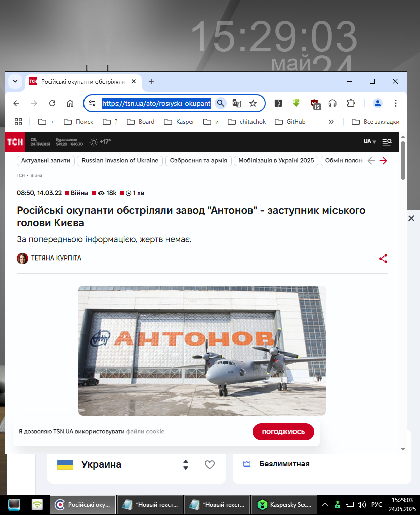Open the Start menu on taskbar
Image resolution: width=420 pixels, height=515 pixels.
[14, 505]
